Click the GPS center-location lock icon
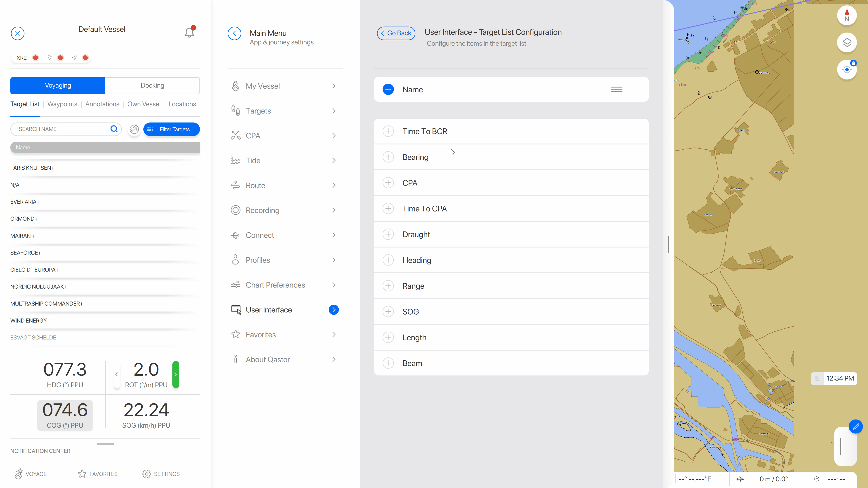868x488 pixels. click(847, 69)
